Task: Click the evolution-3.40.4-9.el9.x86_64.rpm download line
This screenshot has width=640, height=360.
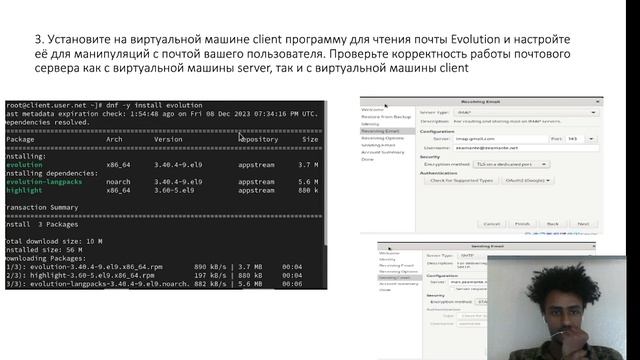Action: coord(154,267)
